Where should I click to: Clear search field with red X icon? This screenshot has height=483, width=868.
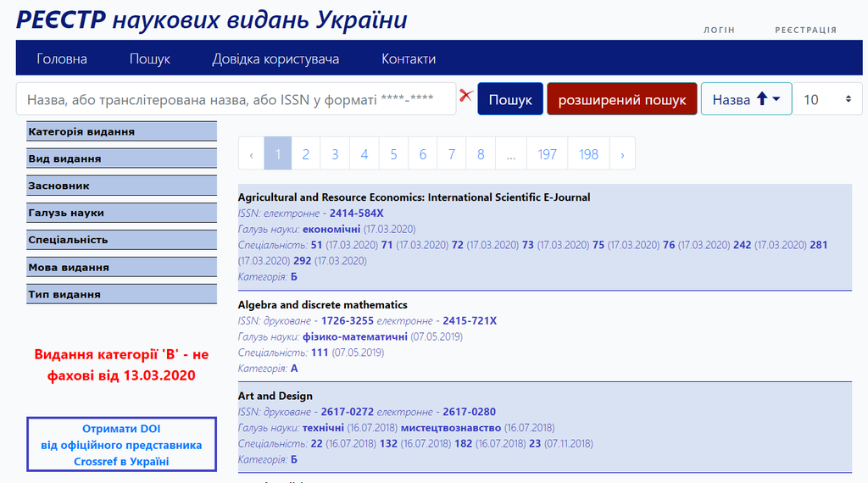(465, 96)
